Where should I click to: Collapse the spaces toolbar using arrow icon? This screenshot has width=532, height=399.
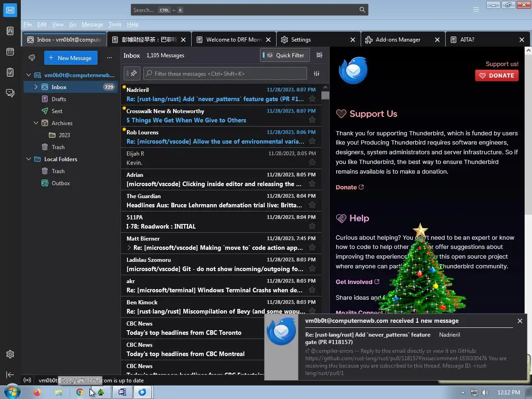coord(10,375)
